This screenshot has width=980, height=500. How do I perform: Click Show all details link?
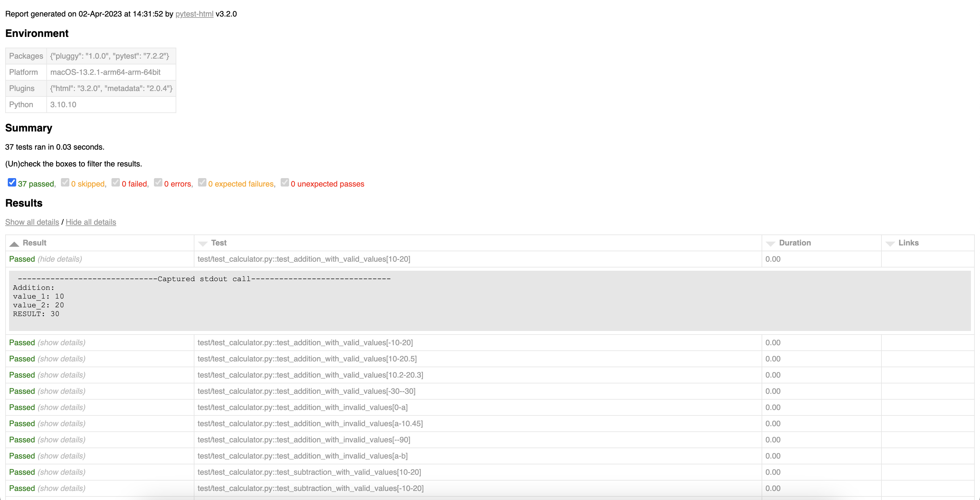32,222
